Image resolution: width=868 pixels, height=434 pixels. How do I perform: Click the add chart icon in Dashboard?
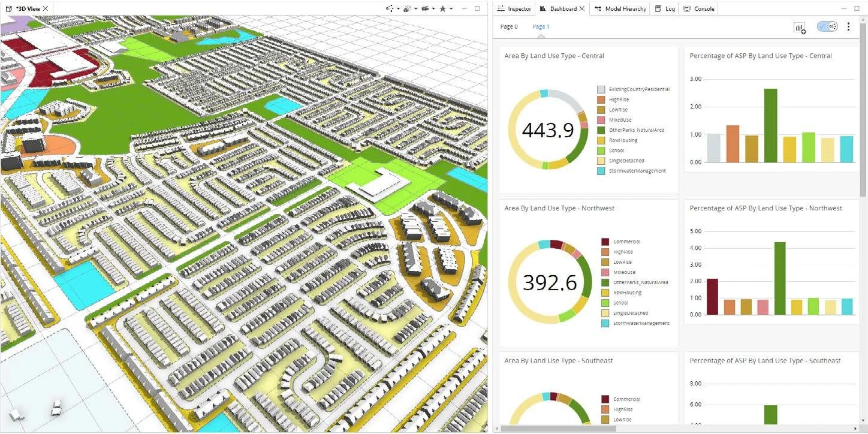(x=800, y=28)
